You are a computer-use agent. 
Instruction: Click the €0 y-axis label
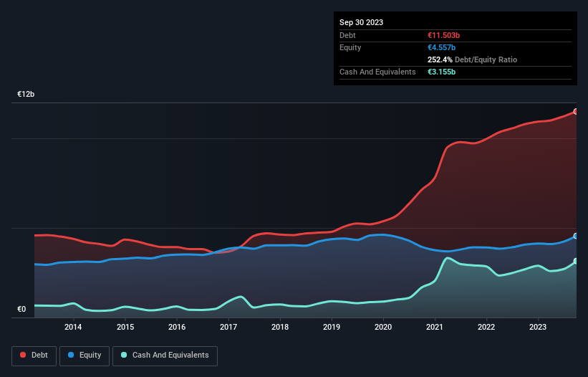(x=21, y=310)
